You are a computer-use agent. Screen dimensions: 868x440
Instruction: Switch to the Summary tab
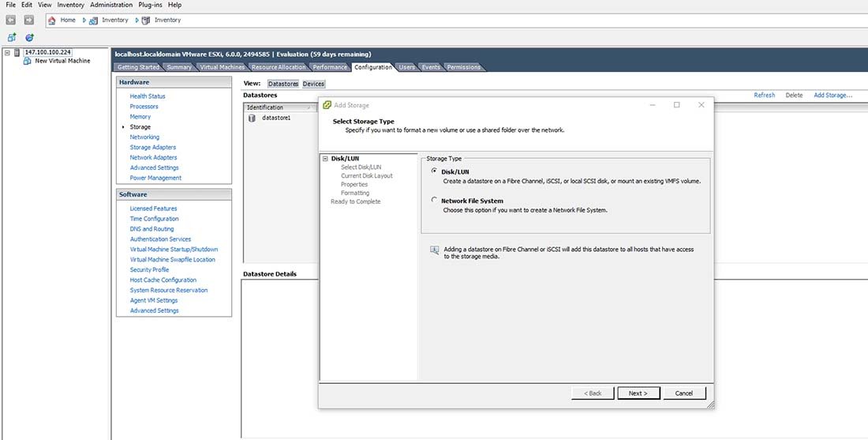[x=179, y=67]
